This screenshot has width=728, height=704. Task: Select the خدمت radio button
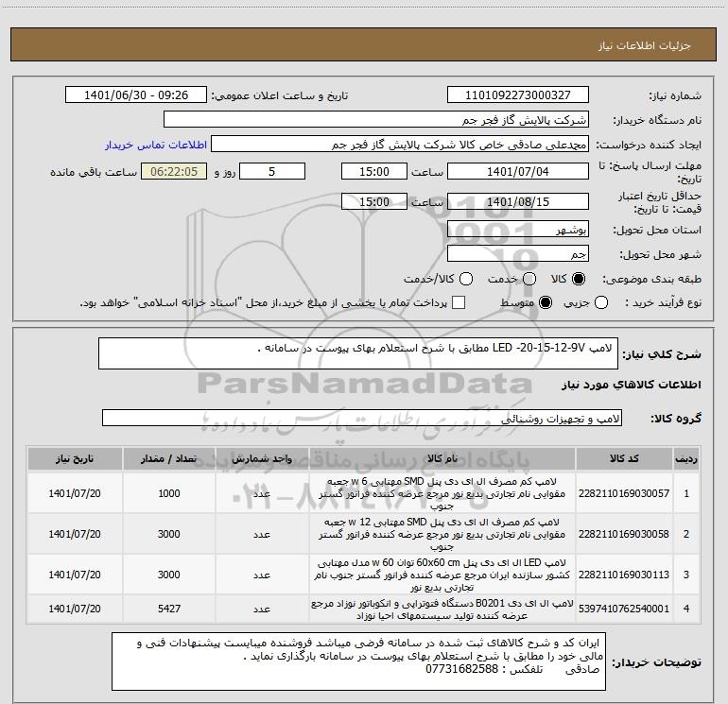529,280
